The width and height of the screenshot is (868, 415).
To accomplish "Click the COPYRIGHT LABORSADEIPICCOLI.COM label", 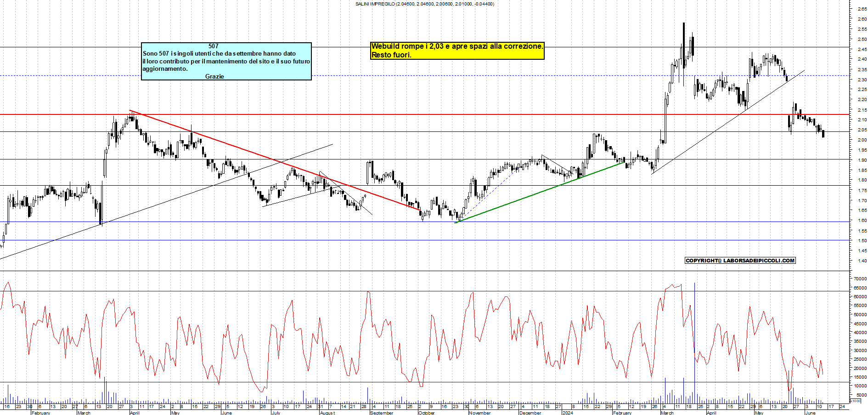I will tap(740, 261).
